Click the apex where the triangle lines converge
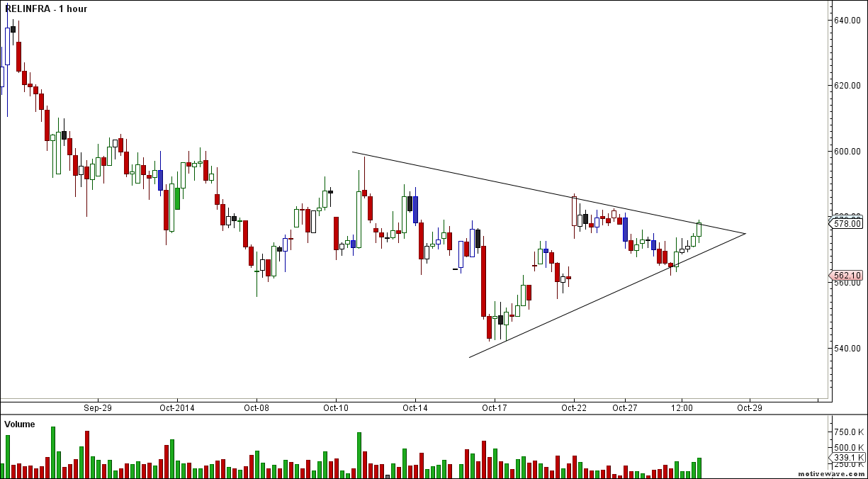The height and width of the screenshot is (479, 868). (744, 233)
